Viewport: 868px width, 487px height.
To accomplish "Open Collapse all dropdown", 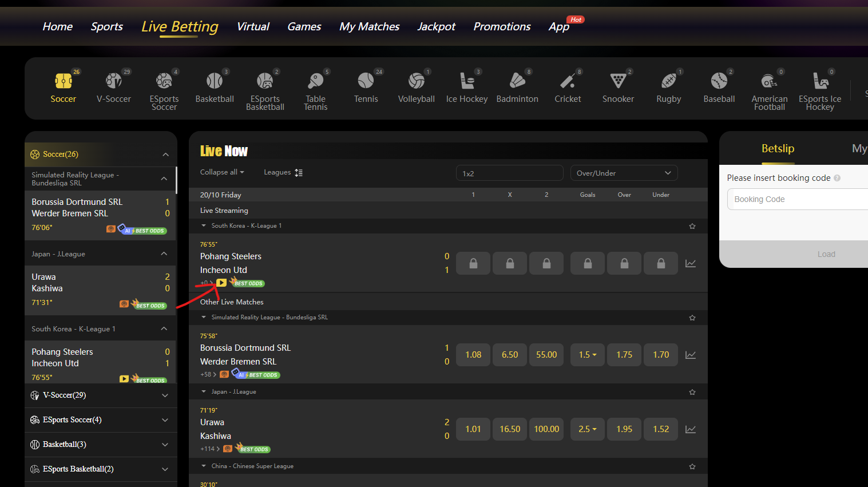I will [x=222, y=172].
